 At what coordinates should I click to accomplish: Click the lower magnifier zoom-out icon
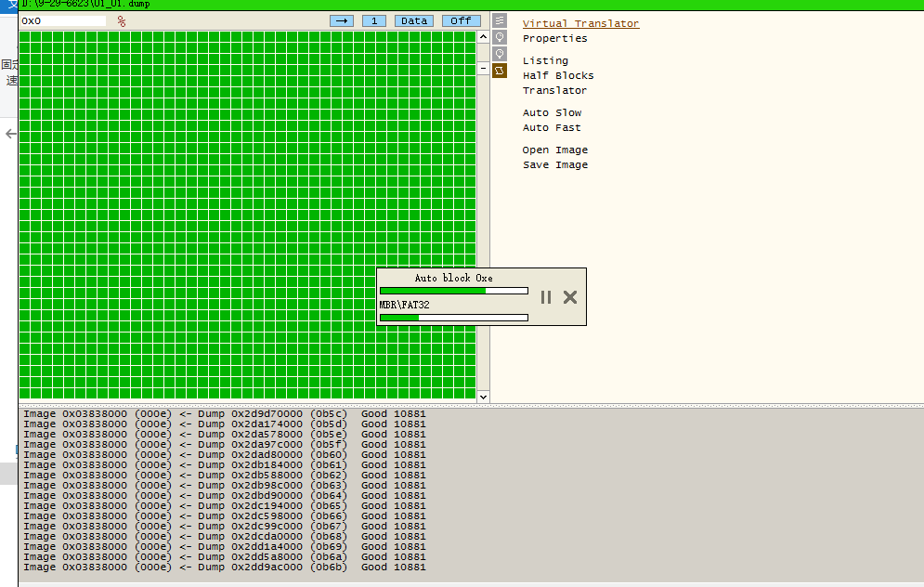(x=500, y=54)
